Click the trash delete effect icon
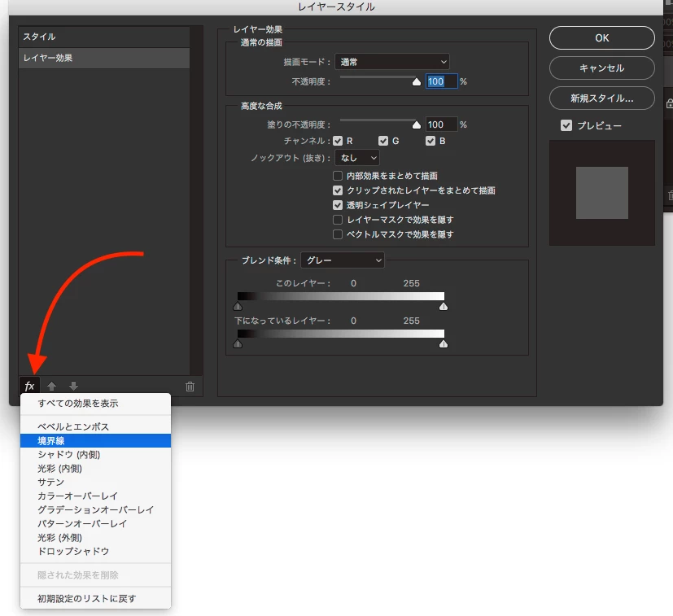Viewport: 673px width, 616px height. click(190, 387)
